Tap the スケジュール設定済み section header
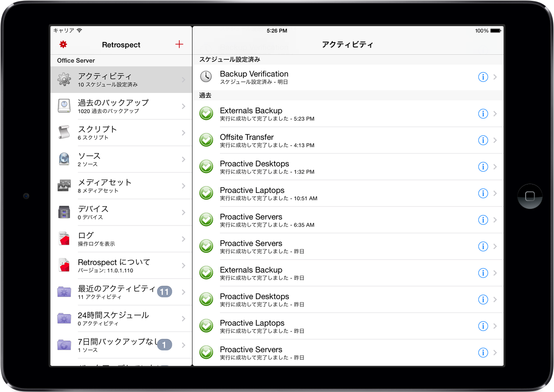This screenshot has width=554, height=392. point(348,59)
